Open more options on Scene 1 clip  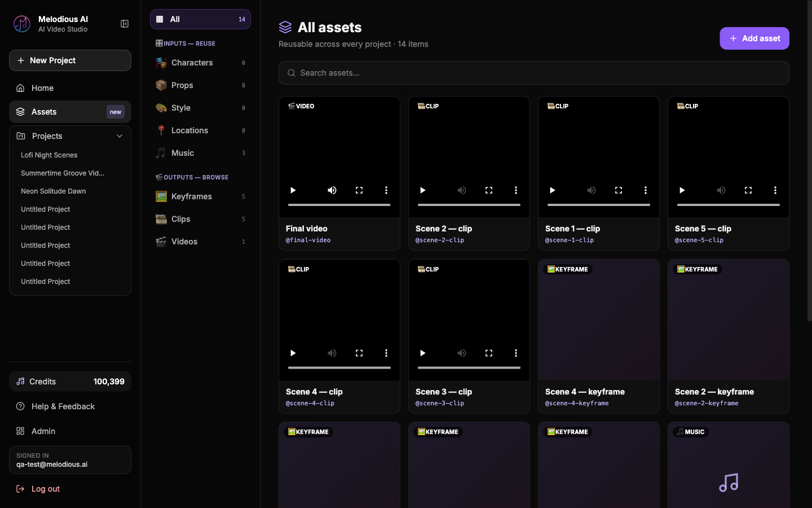tap(646, 190)
